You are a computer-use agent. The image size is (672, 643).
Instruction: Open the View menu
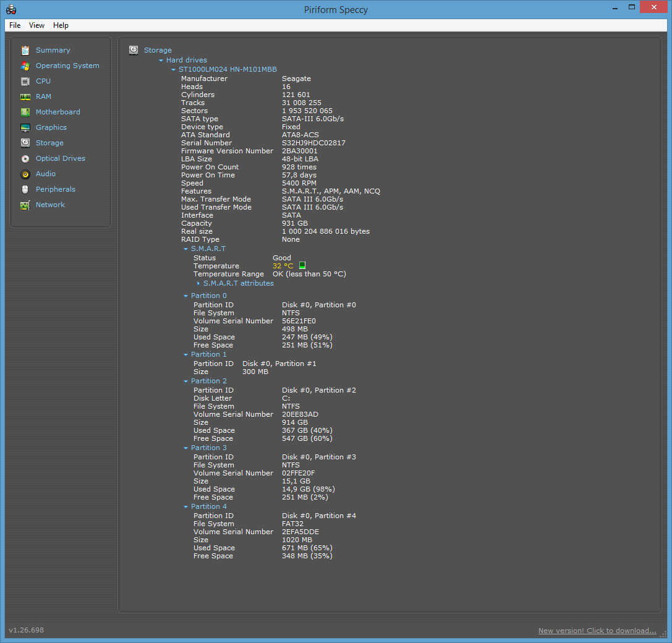point(36,25)
